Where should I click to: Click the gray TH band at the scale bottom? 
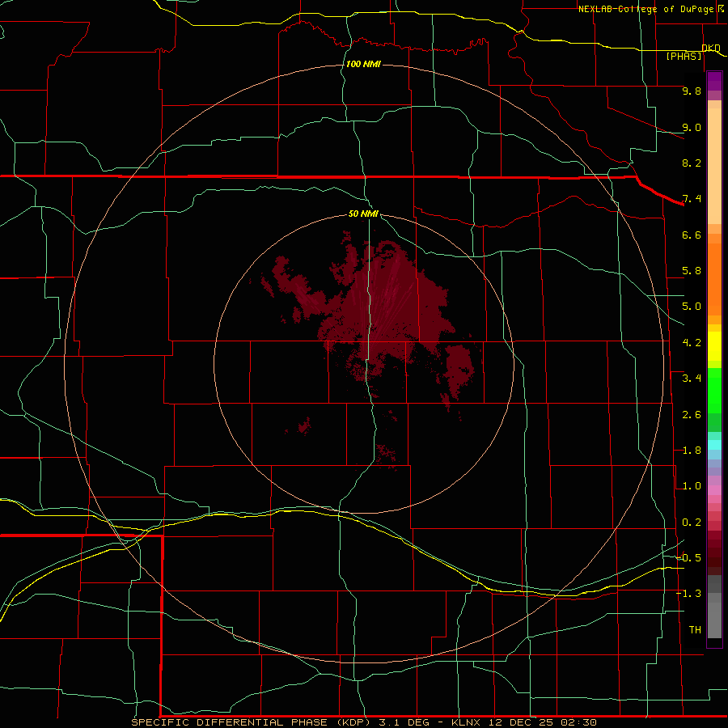click(x=714, y=620)
